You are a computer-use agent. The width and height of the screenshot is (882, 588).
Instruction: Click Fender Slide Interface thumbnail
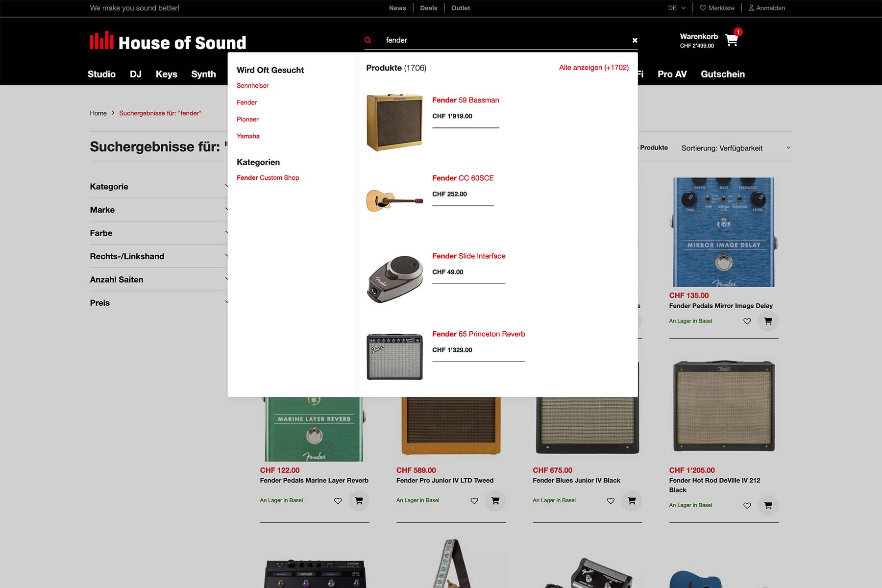click(x=394, y=278)
